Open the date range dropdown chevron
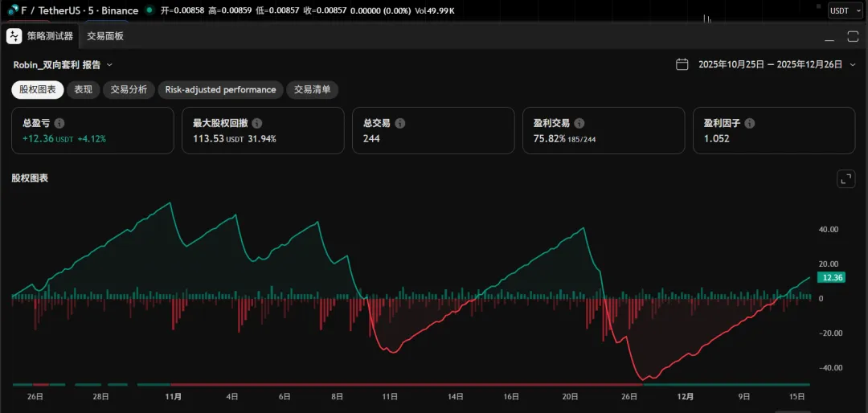This screenshot has height=413, width=868. (853, 65)
